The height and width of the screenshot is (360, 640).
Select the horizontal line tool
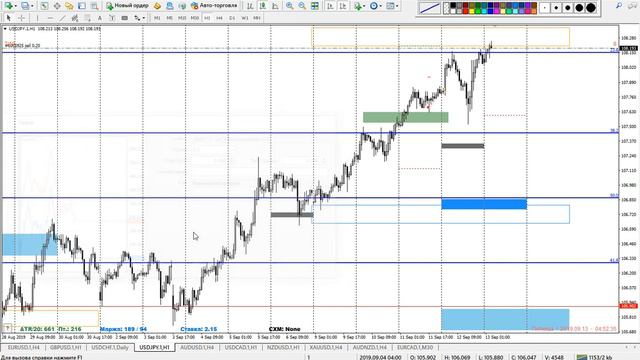(x=50, y=18)
